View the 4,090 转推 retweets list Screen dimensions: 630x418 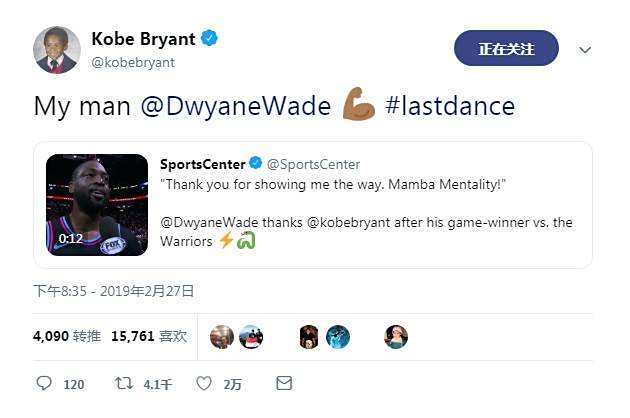(x=67, y=336)
